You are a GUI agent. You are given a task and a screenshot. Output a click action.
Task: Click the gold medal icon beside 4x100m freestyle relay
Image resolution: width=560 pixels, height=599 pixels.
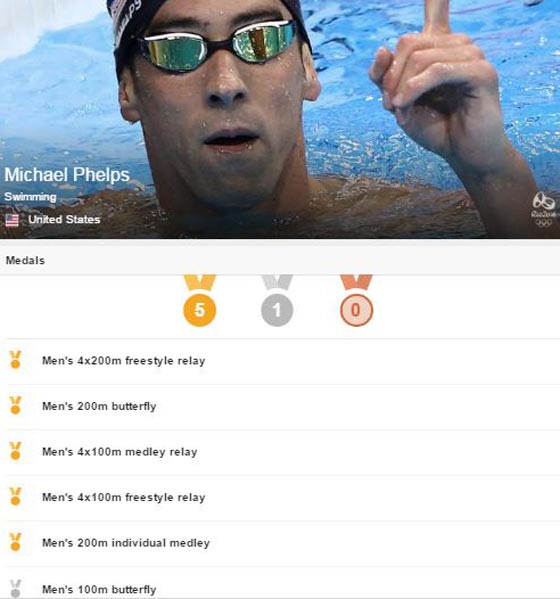pos(15,496)
